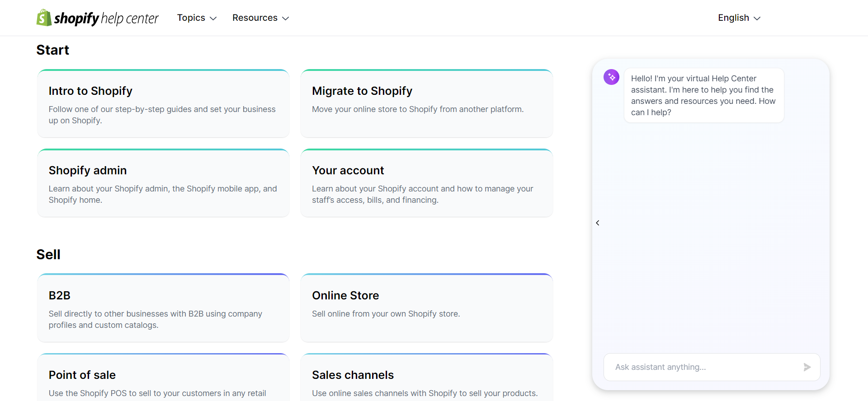Open the Online Store card
The height and width of the screenshot is (401, 868).
click(x=426, y=308)
